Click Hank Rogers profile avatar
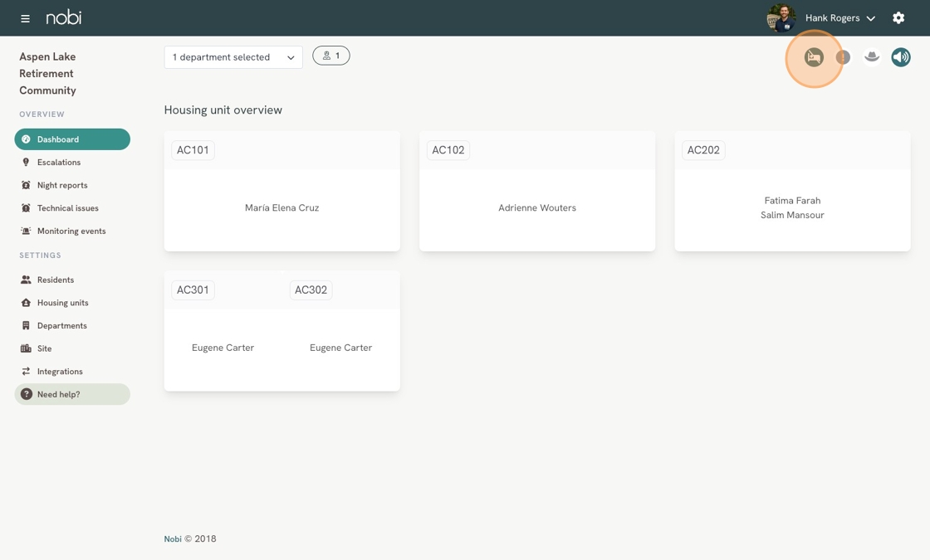This screenshot has width=930, height=560. click(x=781, y=17)
